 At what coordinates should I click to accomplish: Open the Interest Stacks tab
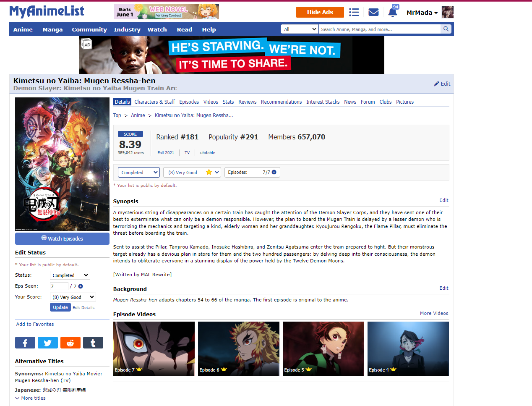click(323, 102)
